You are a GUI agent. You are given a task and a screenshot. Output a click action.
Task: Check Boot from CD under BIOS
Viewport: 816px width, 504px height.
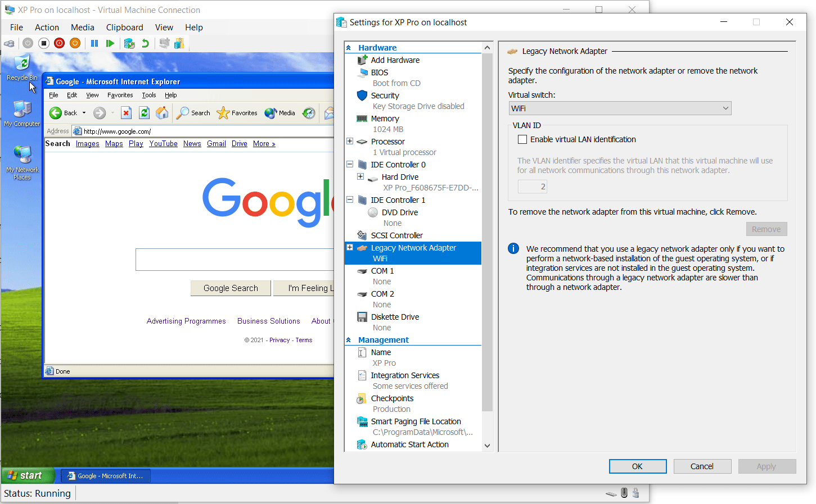(x=395, y=83)
